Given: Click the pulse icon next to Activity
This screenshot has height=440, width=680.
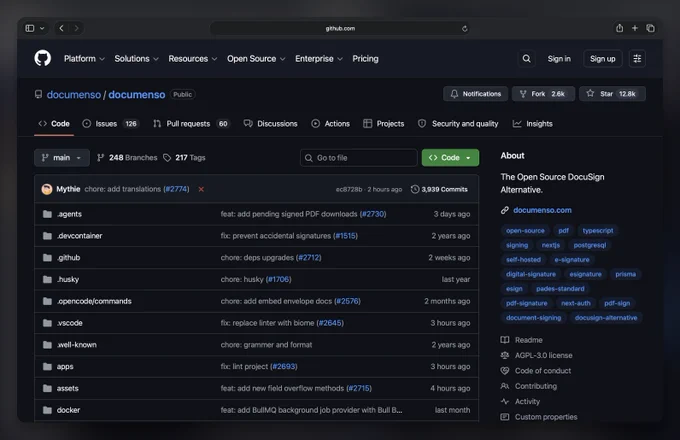Looking at the screenshot, I should point(505,401).
